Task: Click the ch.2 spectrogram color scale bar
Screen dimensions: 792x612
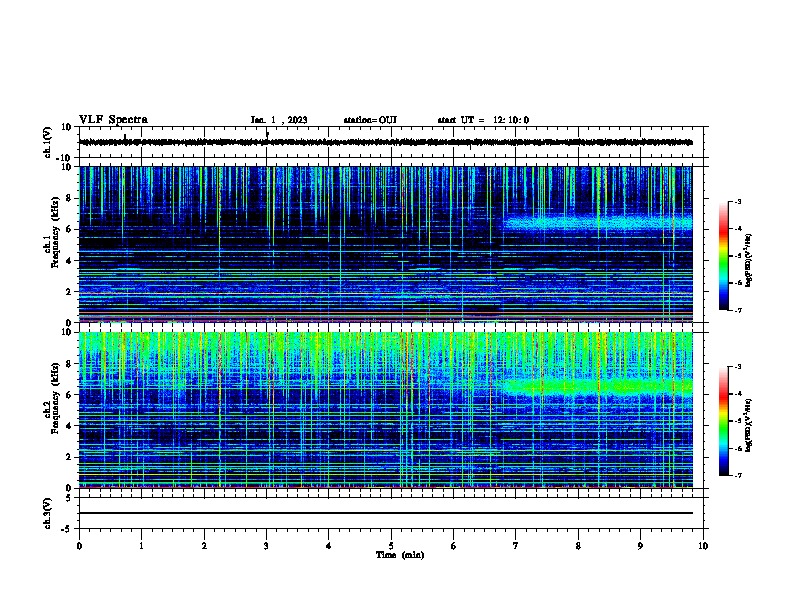Action: pos(723,421)
